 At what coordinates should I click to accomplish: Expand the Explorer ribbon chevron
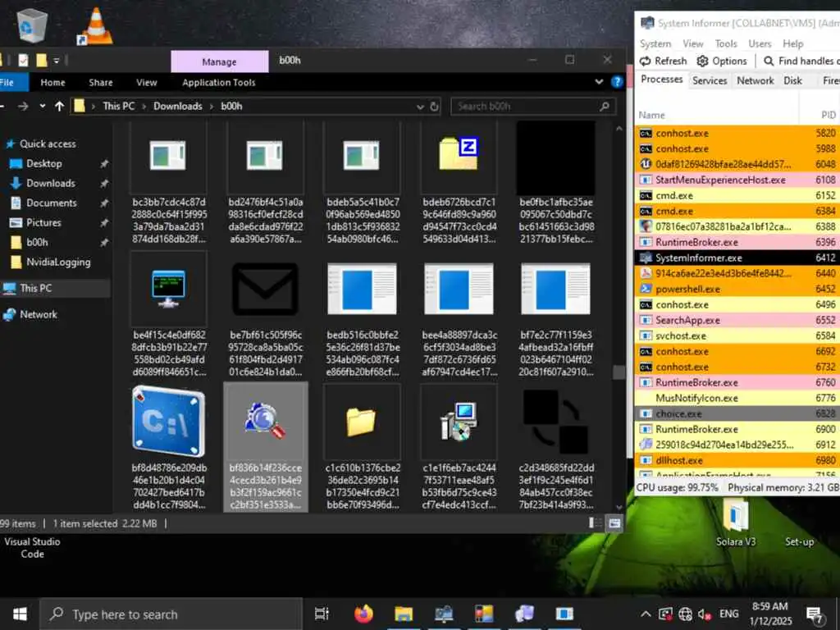point(599,82)
